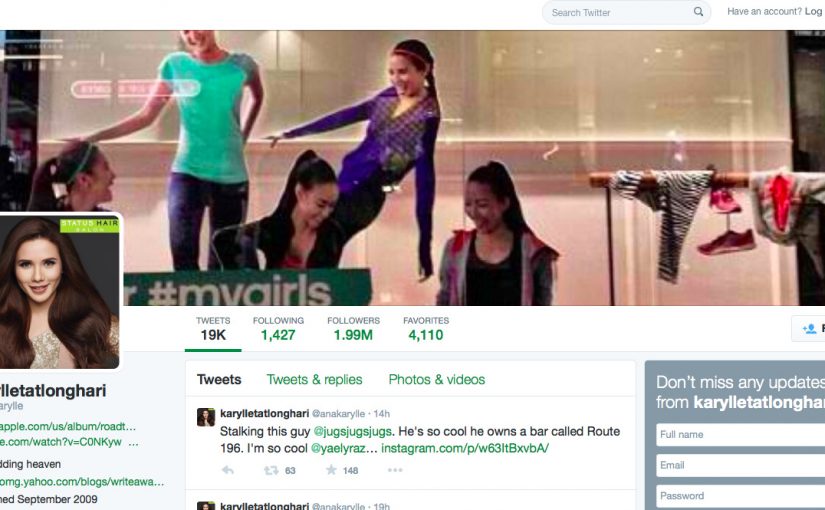Screen dimensions: 825x510
Task: Reply to the Route 196 tweet
Action: (x=227, y=470)
